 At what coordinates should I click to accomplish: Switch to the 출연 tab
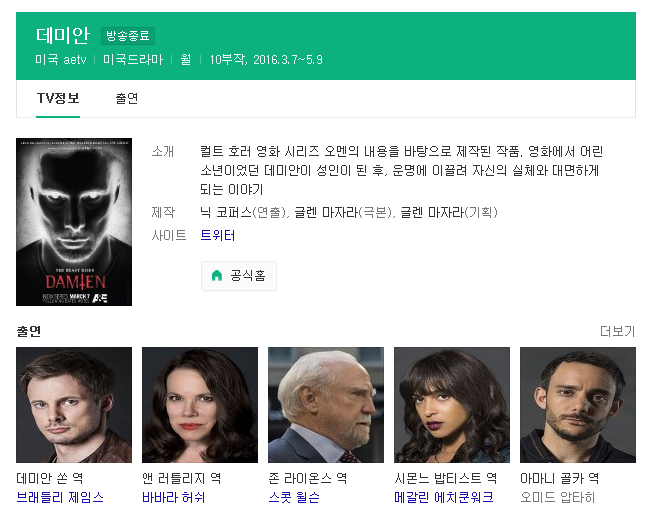click(126, 99)
